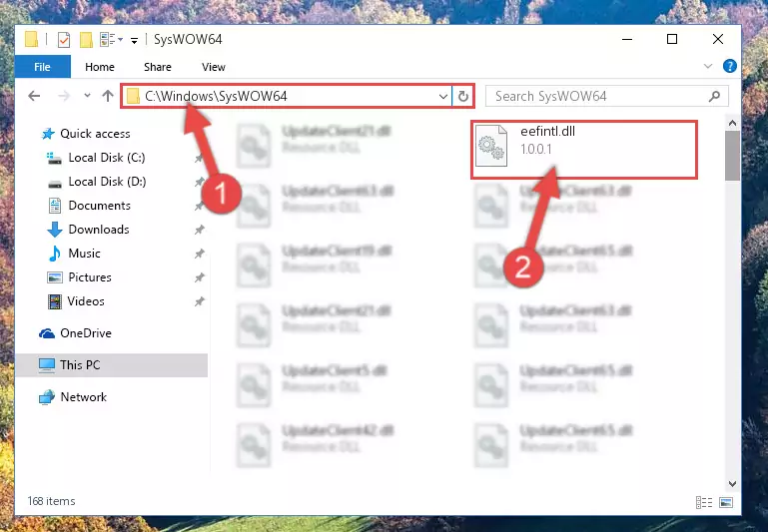Image resolution: width=768 pixels, height=532 pixels.
Task: Click the scroll up arrow of file list
Action: [x=732, y=124]
